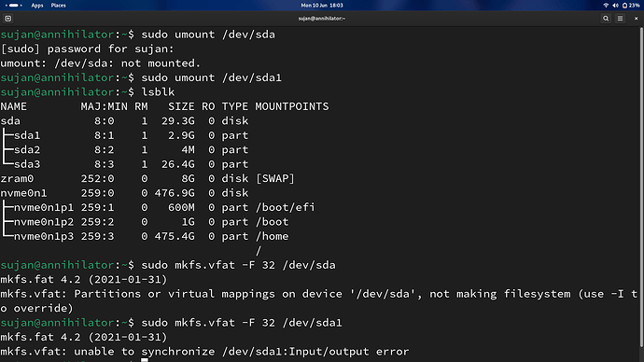The image size is (644, 362).
Task: Click the volume status icon
Action: 615,6
